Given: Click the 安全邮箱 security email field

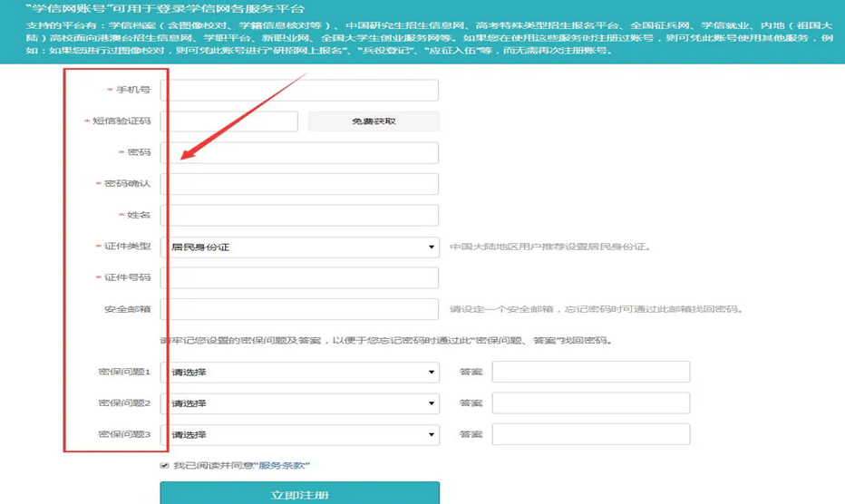Looking at the screenshot, I should (299, 310).
